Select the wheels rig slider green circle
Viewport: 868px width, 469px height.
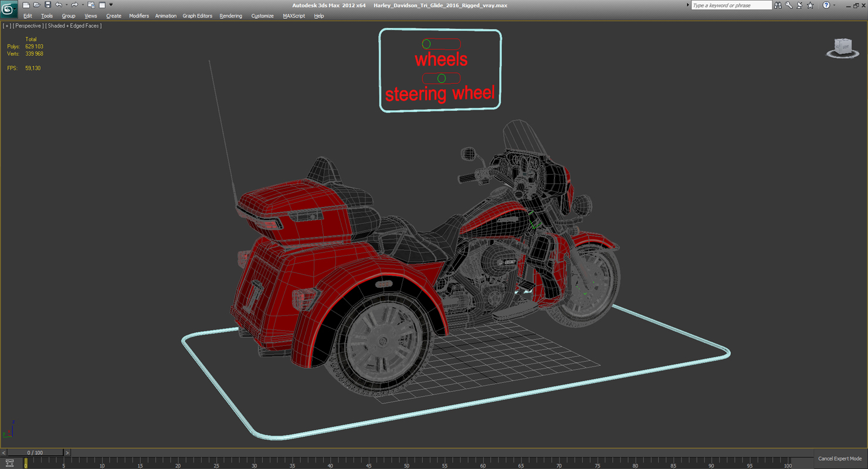426,44
